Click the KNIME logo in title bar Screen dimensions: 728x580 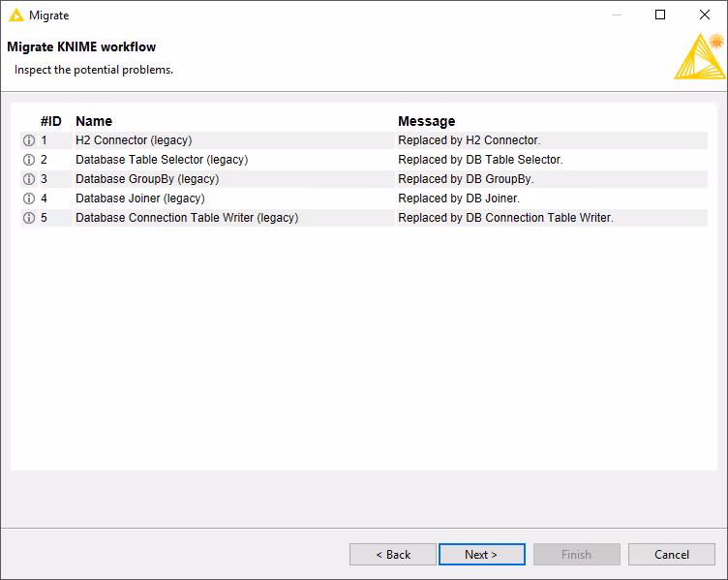[15, 15]
